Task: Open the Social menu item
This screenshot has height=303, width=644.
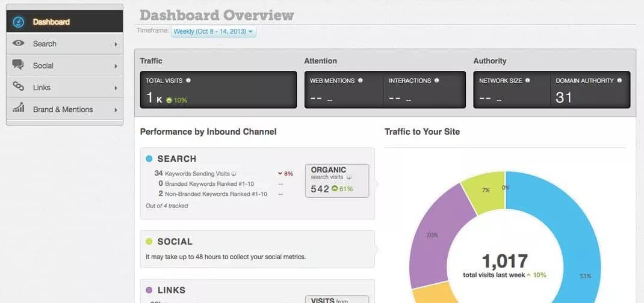Action: pyautogui.click(x=43, y=66)
